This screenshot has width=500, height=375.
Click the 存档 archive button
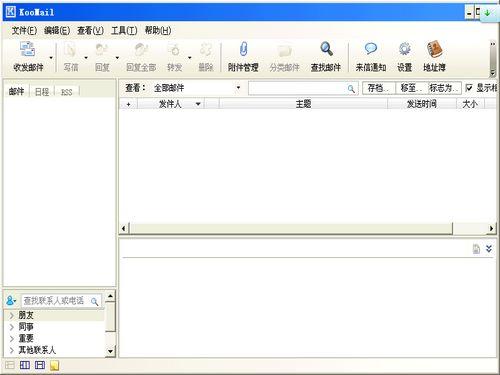click(x=379, y=88)
